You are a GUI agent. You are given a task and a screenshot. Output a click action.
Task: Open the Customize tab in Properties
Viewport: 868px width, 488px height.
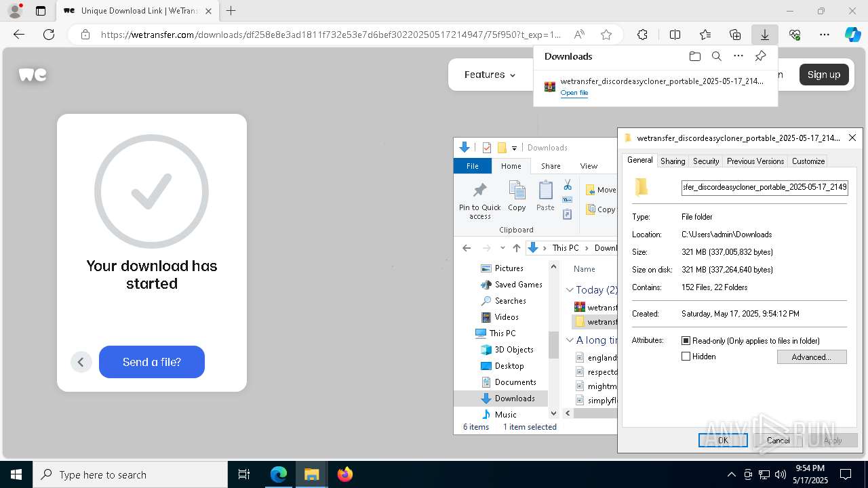(808, 161)
